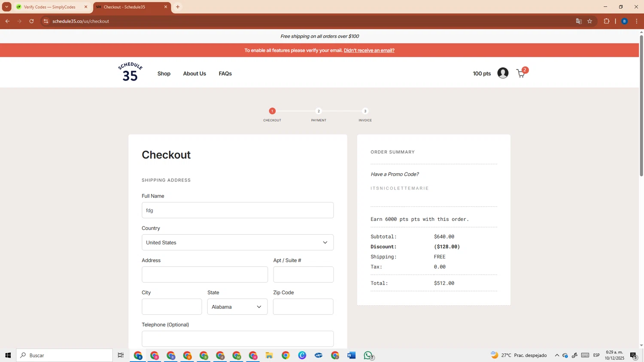The image size is (644, 362).
Task: Click the 100 pts balance
Action: (x=482, y=74)
